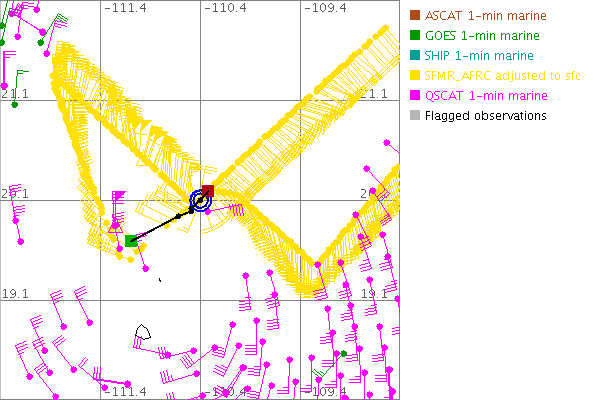Image resolution: width=600 pixels, height=400 pixels.
Task: Click the SFMR_AFRC yellow legend swatch
Action: 415,76
